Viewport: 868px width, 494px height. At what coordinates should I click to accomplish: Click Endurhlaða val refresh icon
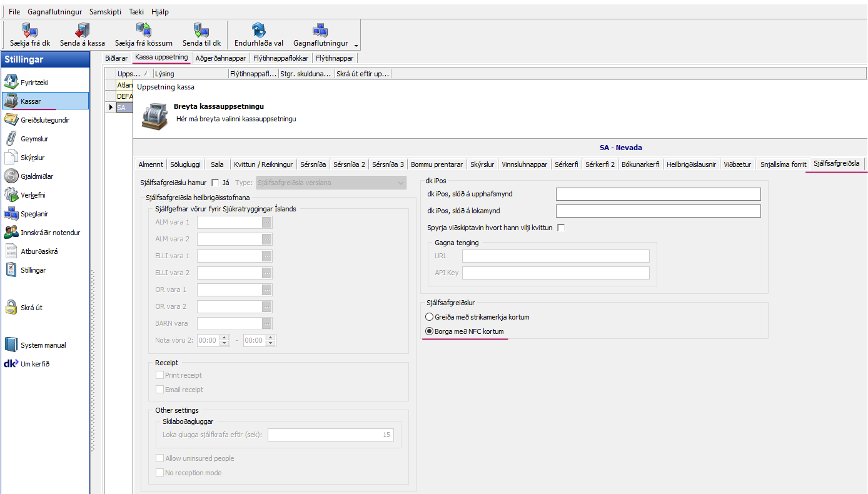click(x=258, y=31)
